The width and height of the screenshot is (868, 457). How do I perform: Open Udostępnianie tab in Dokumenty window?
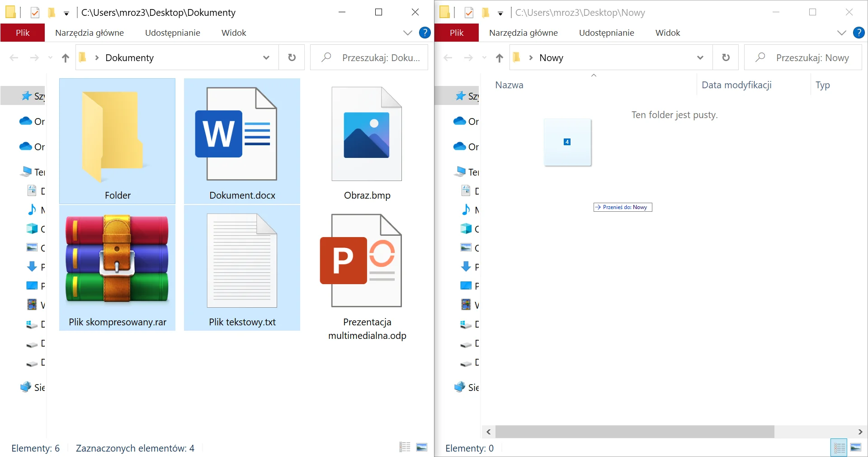click(173, 33)
